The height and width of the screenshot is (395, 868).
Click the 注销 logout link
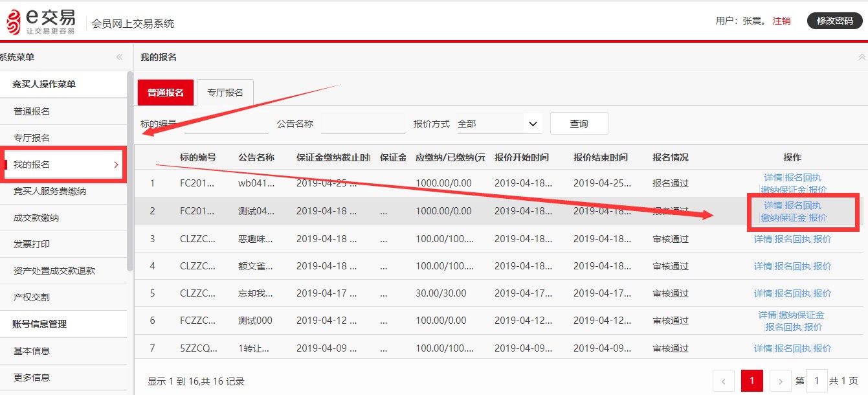781,21
